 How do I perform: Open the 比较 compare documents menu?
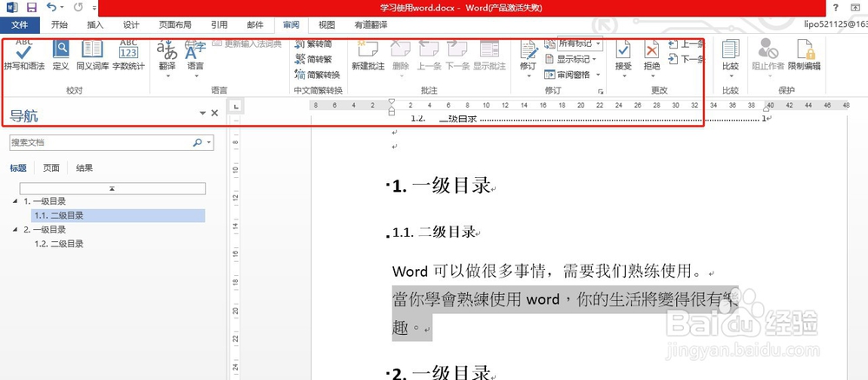click(x=731, y=58)
